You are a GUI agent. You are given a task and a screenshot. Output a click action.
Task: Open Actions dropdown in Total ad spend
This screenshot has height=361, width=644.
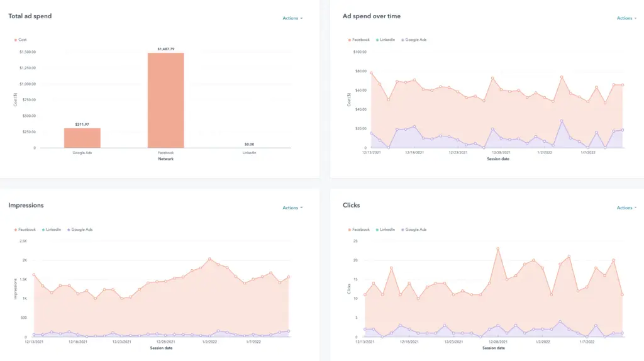coord(292,18)
